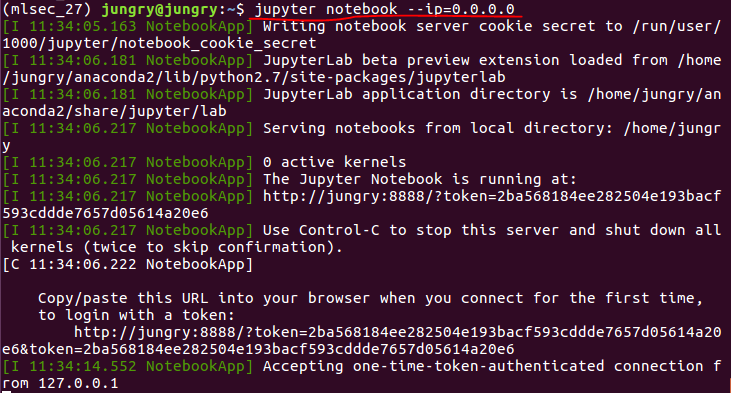Click the '[I 11:34:05.163 NotebookApp]' log timestamp
This screenshot has width=731, height=393.
[128, 26]
